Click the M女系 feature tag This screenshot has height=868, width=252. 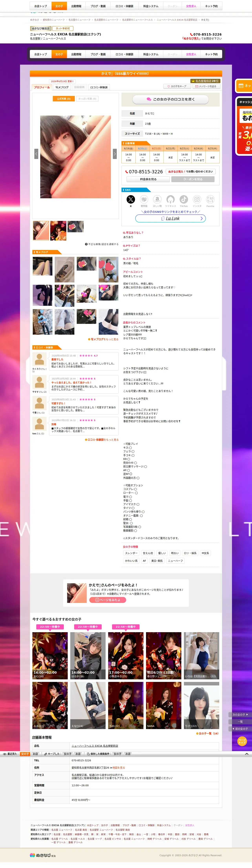tap(205, 553)
